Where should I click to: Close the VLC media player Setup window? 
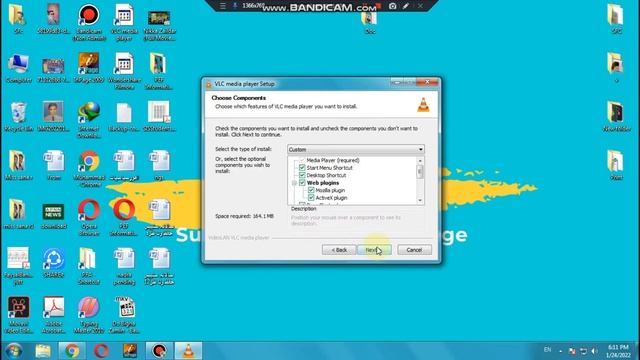[427, 82]
